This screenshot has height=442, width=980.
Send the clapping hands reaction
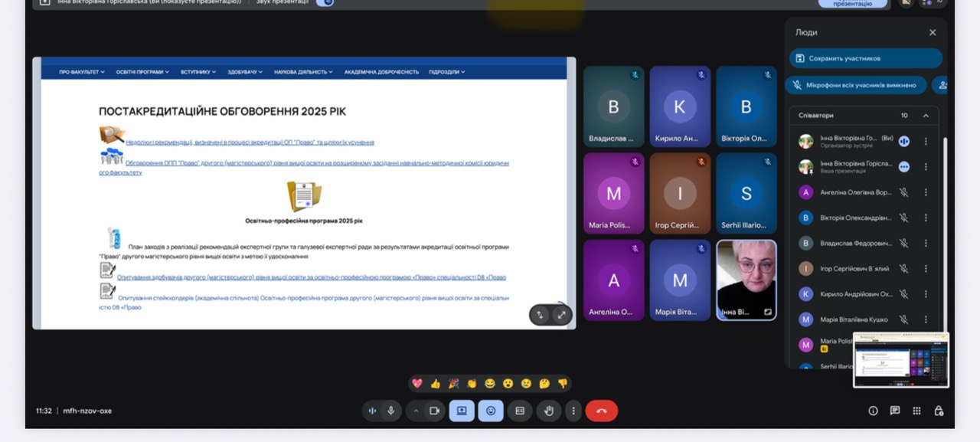pos(472,384)
